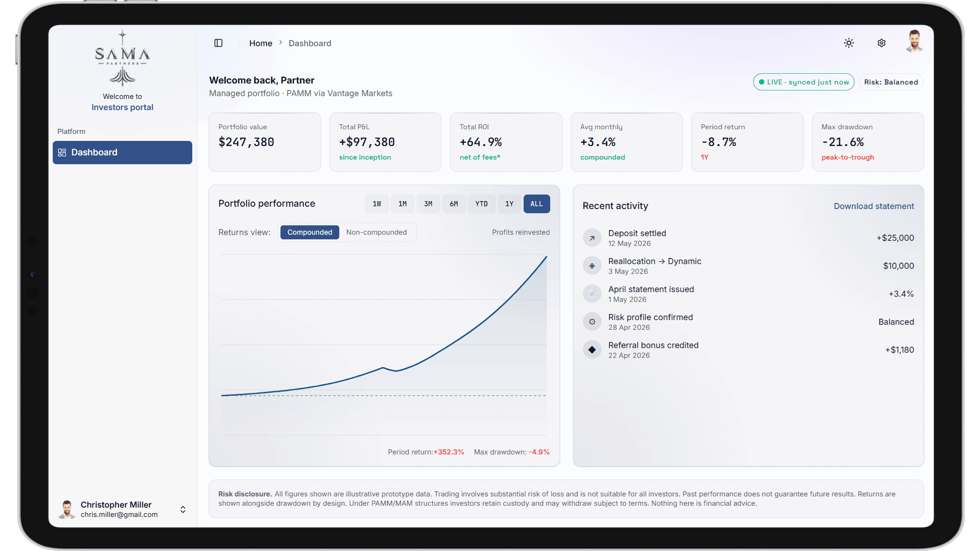Image resolution: width=980 pixels, height=551 pixels.
Task: Click the LIVE synced just now badge
Action: 804,82
